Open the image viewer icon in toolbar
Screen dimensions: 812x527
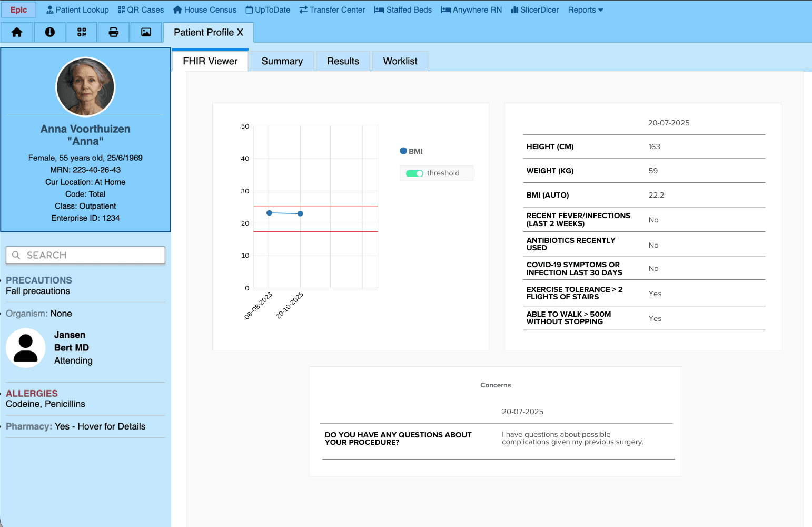pyautogui.click(x=146, y=32)
